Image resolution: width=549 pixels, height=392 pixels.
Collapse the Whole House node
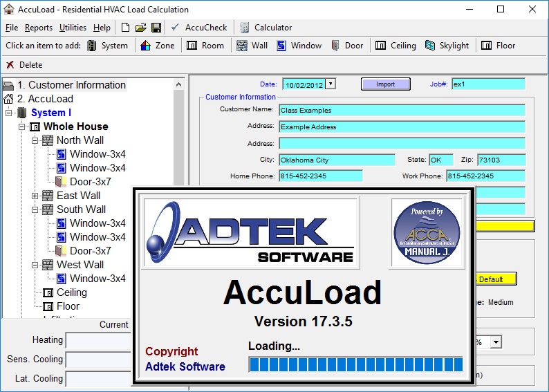pyautogui.click(x=21, y=127)
